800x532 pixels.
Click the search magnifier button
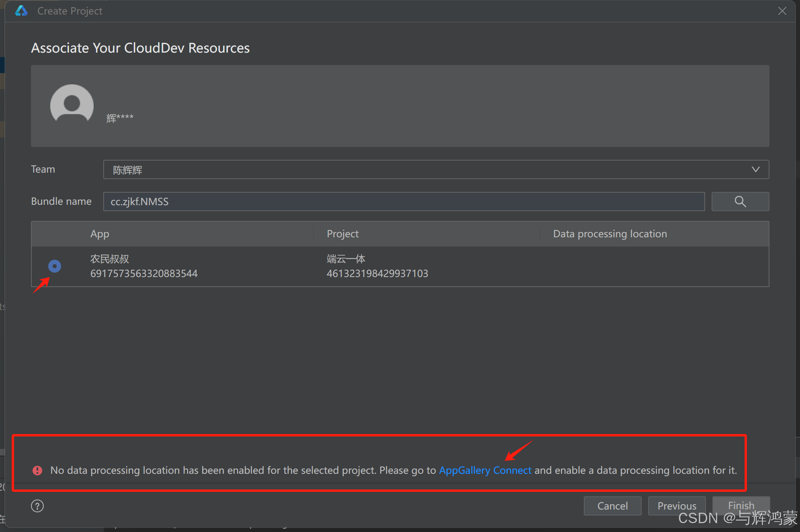(740, 202)
